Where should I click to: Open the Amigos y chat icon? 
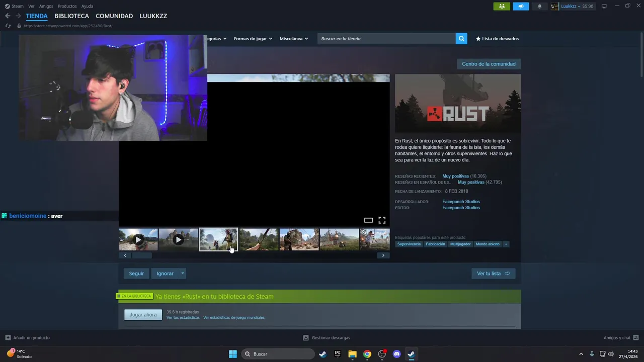pyautogui.click(x=636, y=338)
